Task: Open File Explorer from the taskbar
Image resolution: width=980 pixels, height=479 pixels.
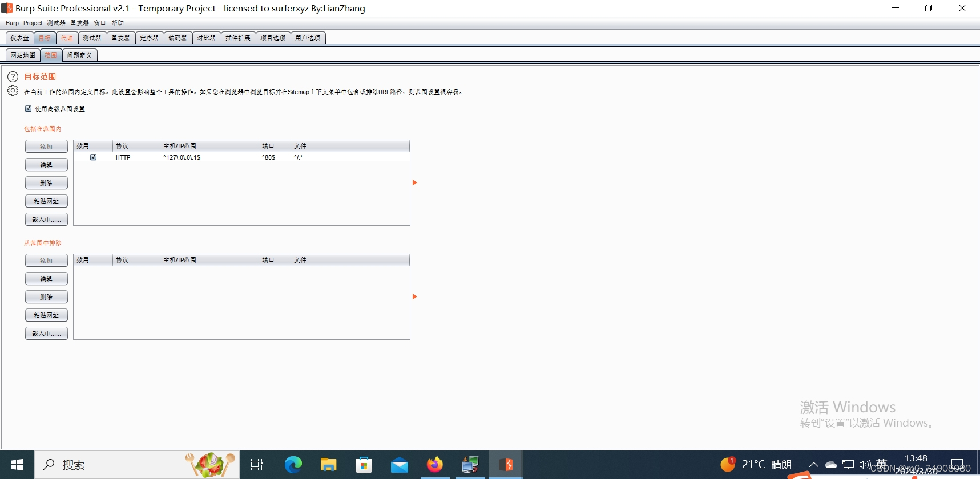Action: [329, 465]
